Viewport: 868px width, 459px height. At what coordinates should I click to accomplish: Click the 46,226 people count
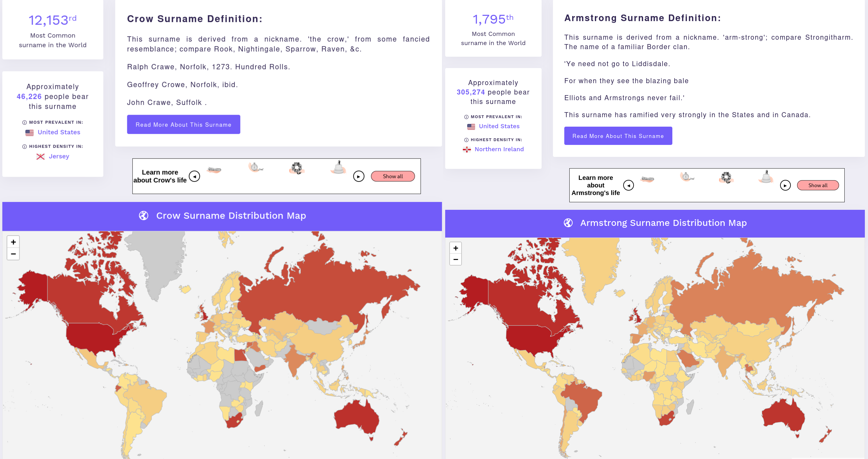(x=29, y=97)
